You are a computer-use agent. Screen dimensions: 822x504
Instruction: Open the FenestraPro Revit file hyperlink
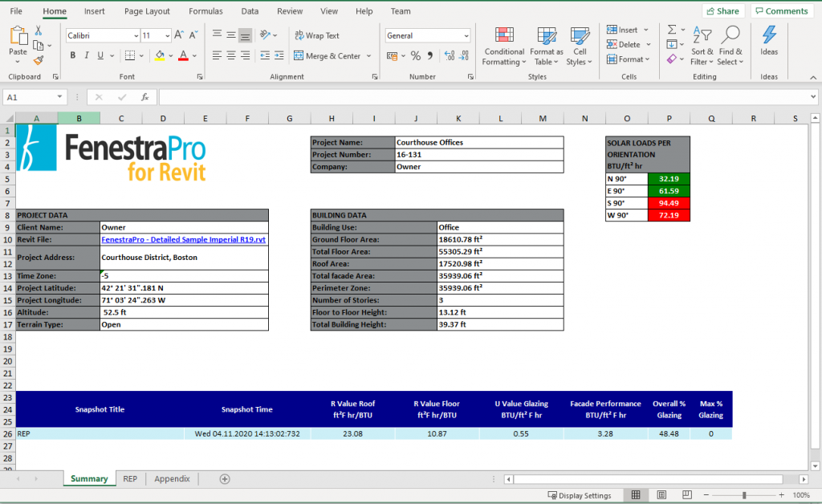[184, 239]
